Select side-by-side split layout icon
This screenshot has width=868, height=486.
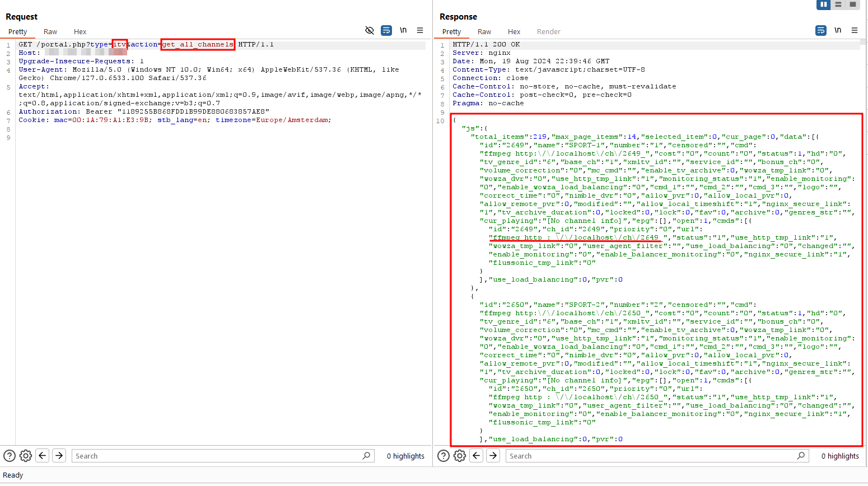[x=823, y=4]
